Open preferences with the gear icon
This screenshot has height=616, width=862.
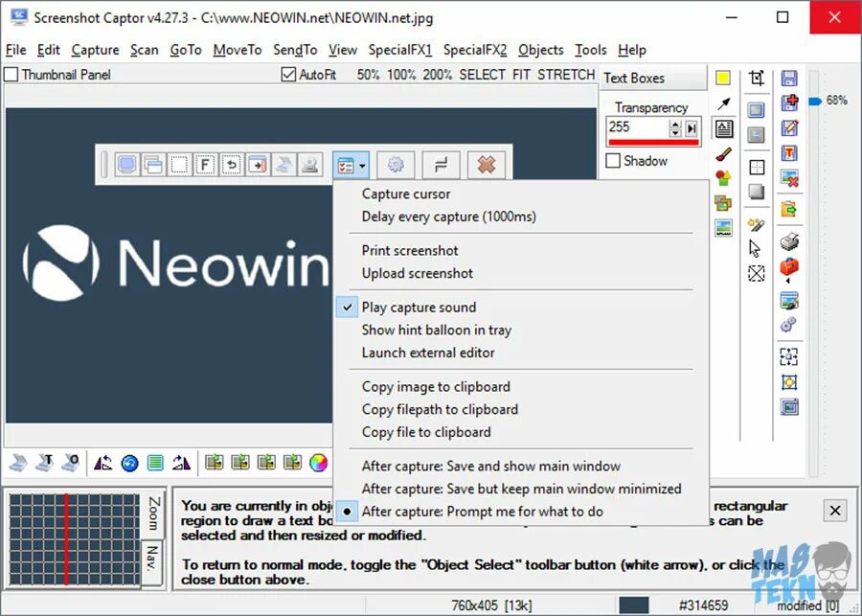click(x=396, y=165)
